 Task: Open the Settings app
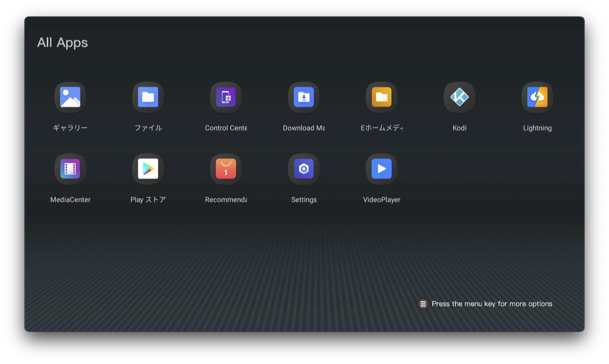click(x=304, y=169)
